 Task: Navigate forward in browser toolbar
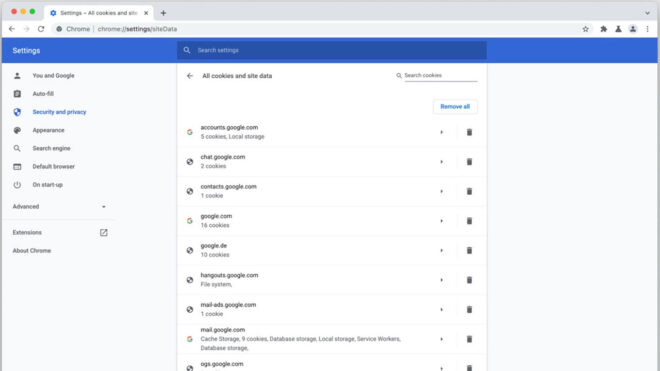coord(27,29)
